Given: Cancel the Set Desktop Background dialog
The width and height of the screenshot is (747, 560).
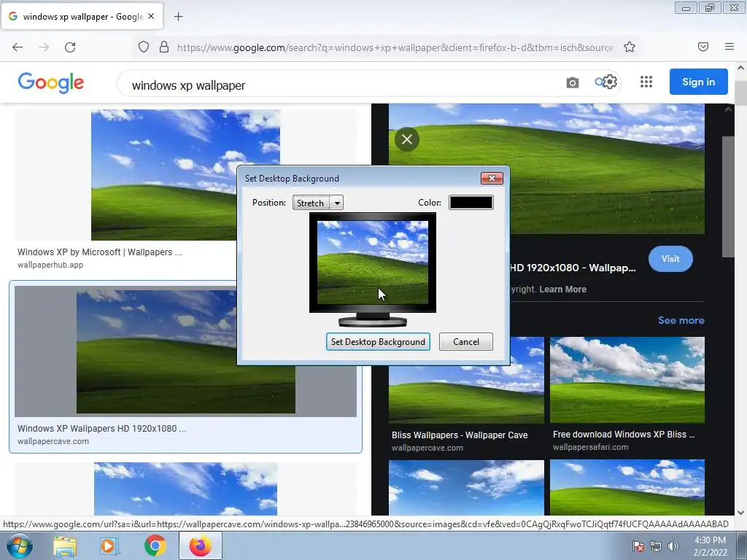Looking at the screenshot, I should point(466,342).
